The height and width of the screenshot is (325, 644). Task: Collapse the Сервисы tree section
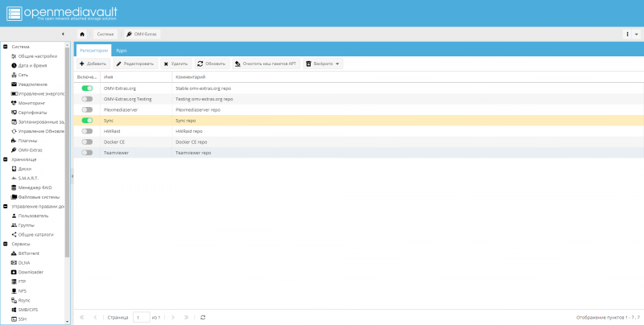pyautogui.click(x=6, y=244)
